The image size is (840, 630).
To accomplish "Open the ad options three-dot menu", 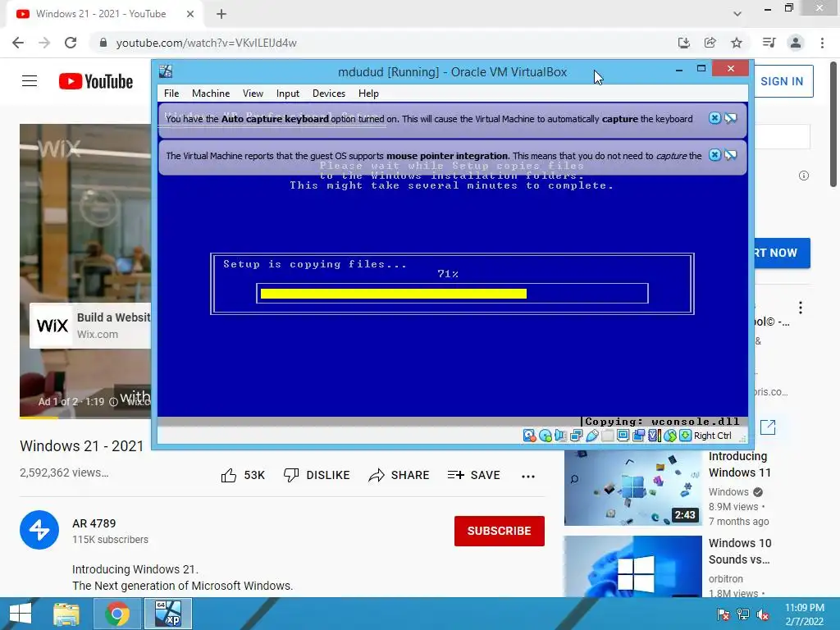I will (801, 308).
